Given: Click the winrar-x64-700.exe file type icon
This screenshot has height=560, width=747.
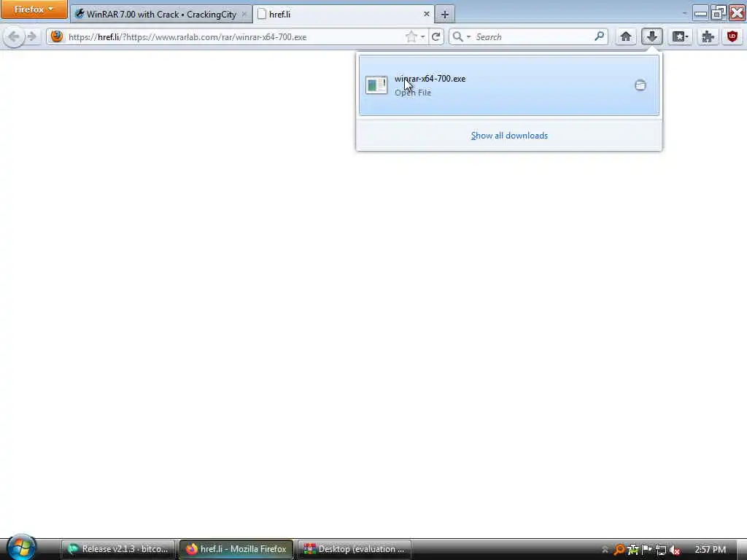Looking at the screenshot, I should 376,85.
